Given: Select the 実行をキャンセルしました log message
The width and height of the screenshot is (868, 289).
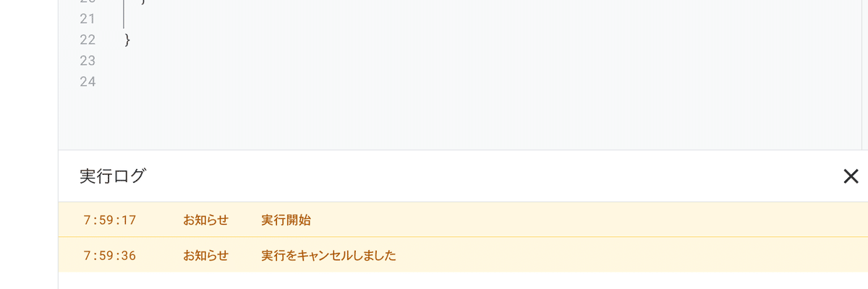Looking at the screenshot, I should click(x=328, y=255).
